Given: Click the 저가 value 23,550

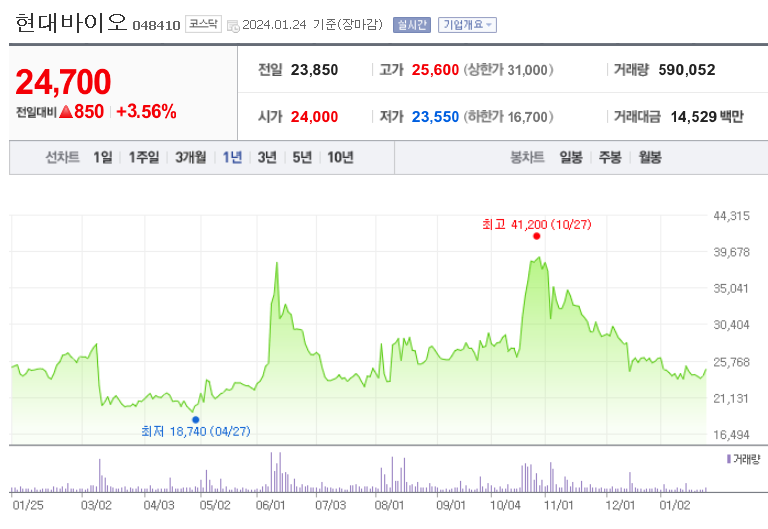Looking at the screenshot, I should (435, 117).
